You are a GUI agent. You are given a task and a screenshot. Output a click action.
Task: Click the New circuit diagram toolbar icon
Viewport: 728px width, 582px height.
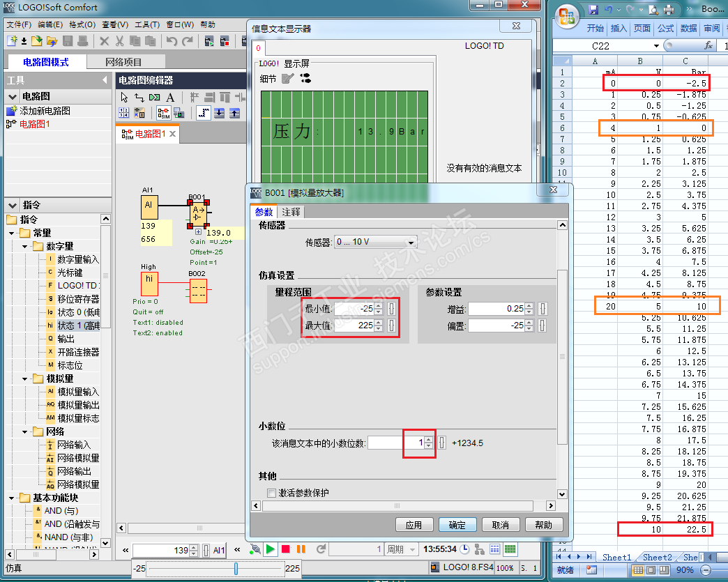[12, 41]
